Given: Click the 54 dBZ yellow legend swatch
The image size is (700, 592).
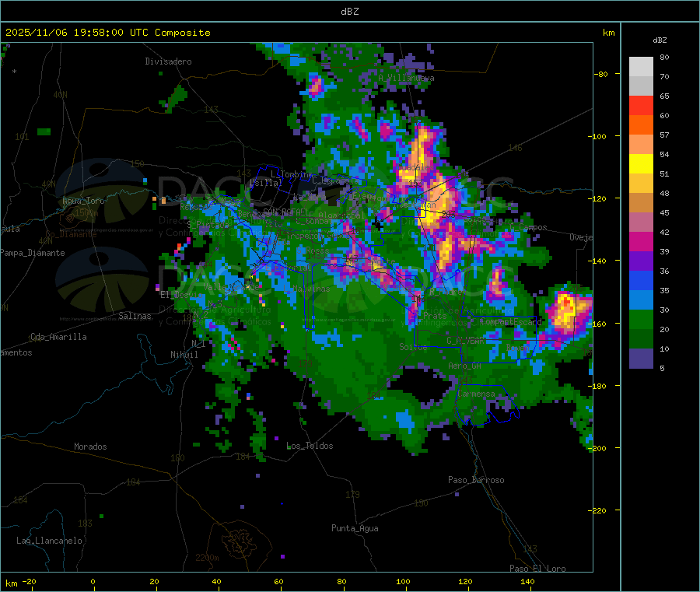Looking at the screenshot, I should (x=641, y=163).
